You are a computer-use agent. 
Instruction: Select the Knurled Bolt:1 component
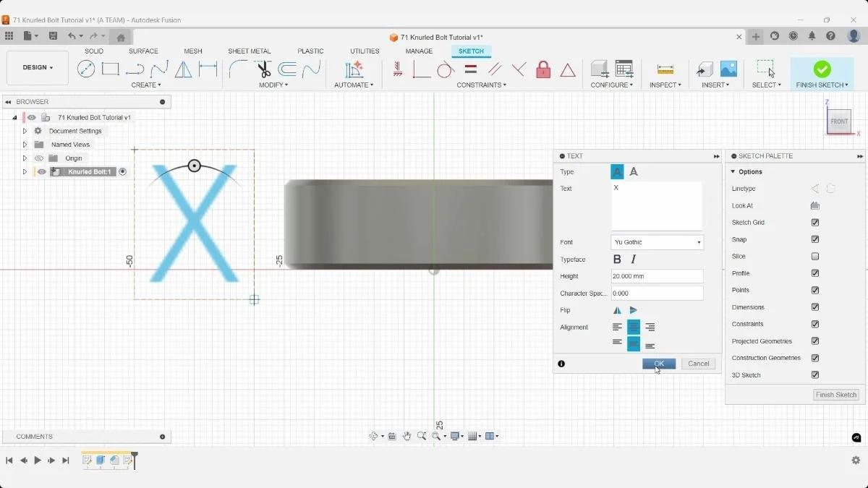(x=90, y=172)
